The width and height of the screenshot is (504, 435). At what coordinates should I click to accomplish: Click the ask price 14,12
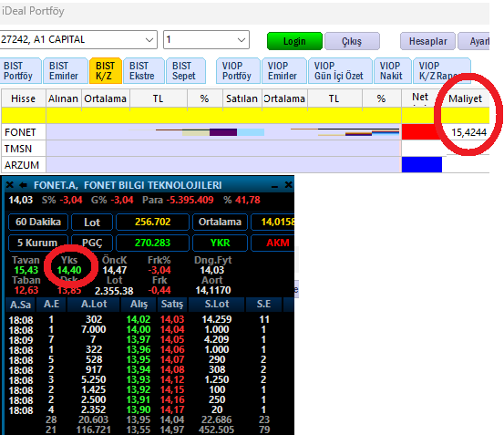pos(172,379)
